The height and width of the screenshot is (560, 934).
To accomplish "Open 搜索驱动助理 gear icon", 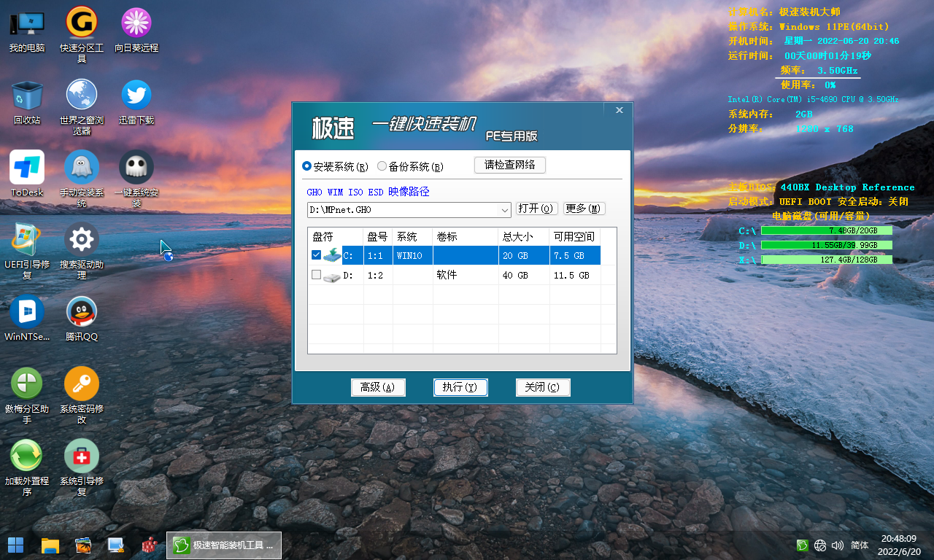I will coord(82,251).
